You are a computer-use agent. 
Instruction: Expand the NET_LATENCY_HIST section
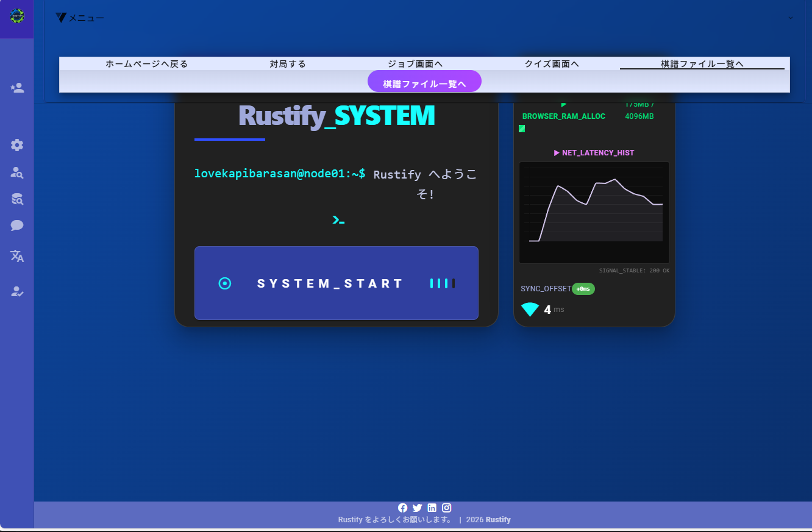(594, 153)
